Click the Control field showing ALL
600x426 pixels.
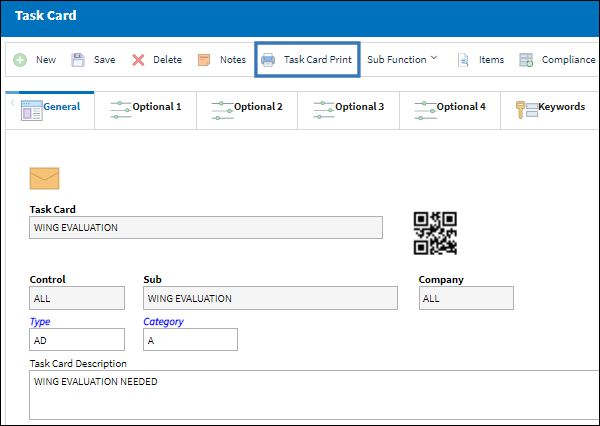click(77, 298)
